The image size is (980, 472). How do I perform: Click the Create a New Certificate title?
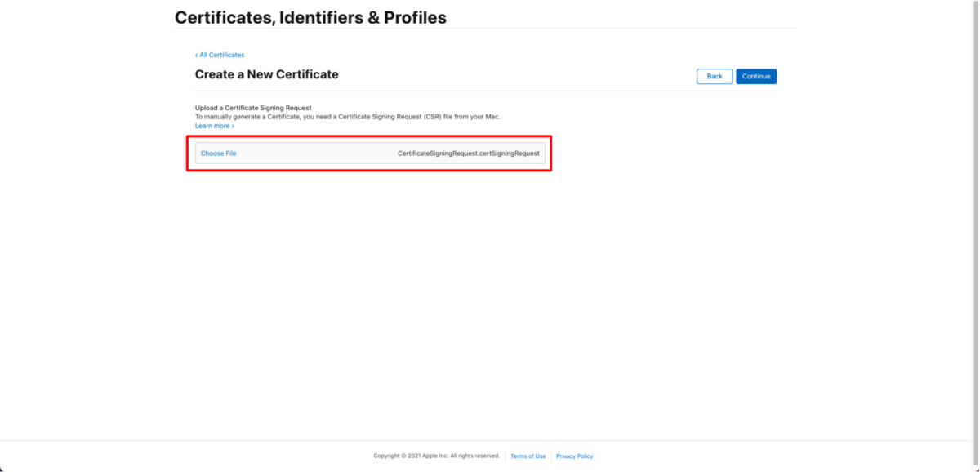[266, 74]
